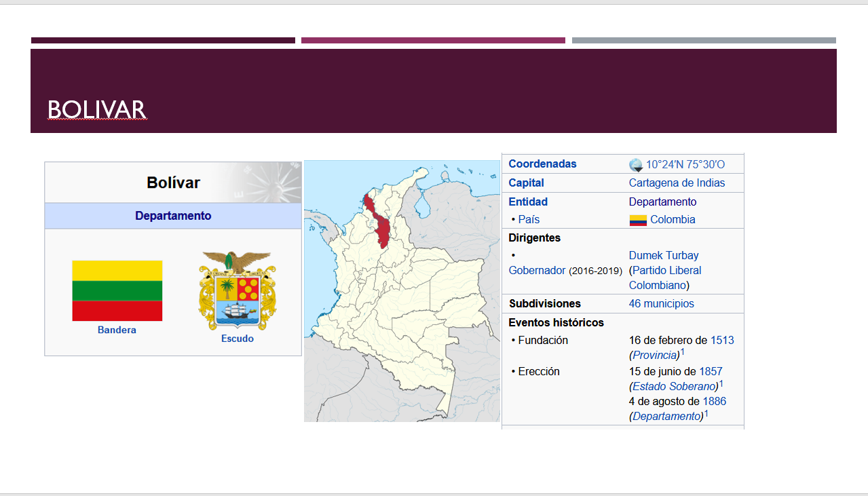
Task: Select the Bolívar department flag image
Action: pos(117,290)
